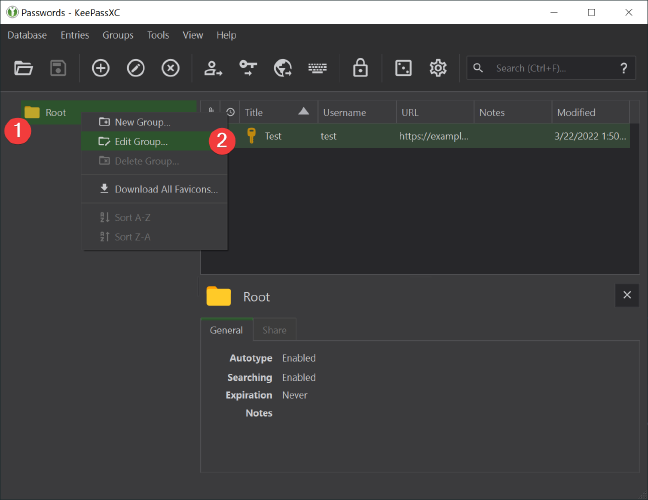Sort by the Modified column header

(591, 112)
